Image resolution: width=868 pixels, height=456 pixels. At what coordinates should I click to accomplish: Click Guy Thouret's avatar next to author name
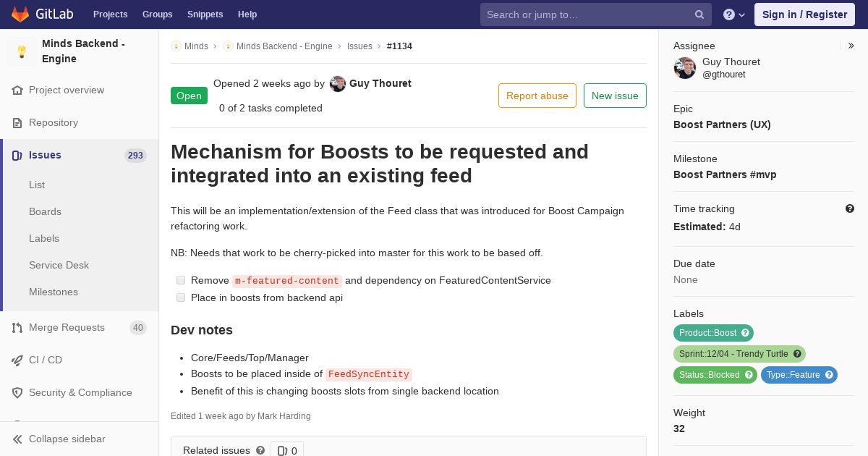[338, 84]
